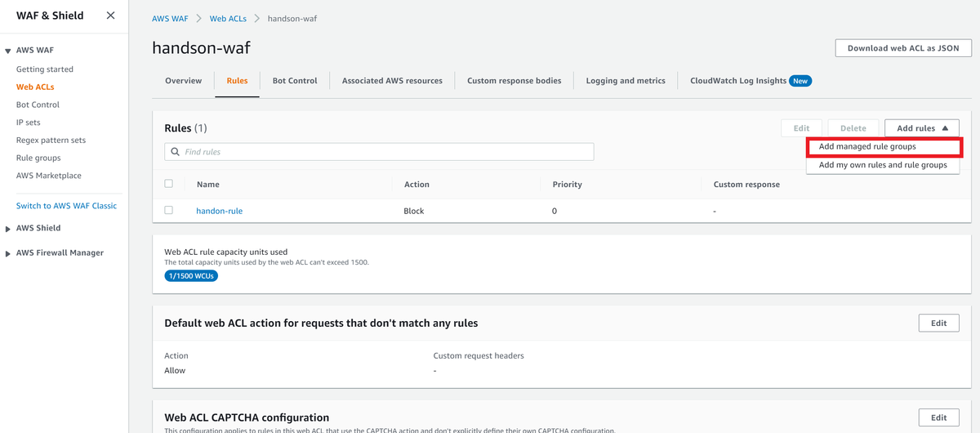Screen dimensions: 980x433
Task: Sort by the Priority column header
Action: tap(567, 185)
